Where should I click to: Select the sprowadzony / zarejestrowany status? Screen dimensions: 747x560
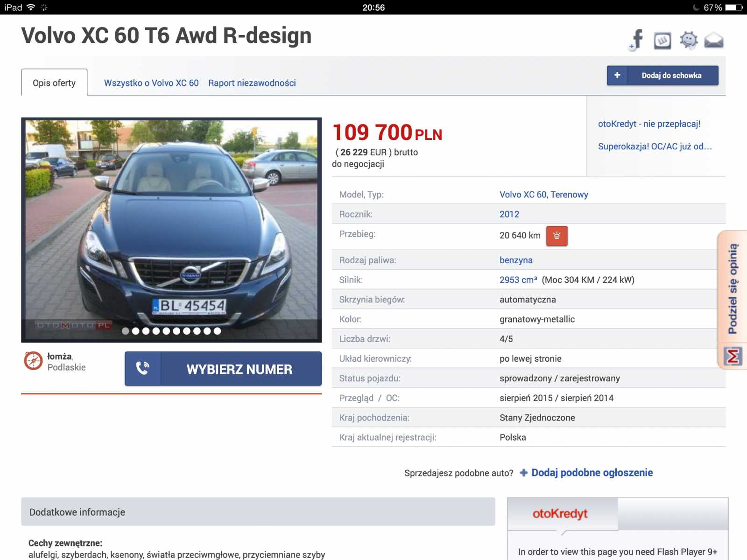click(x=560, y=378)
